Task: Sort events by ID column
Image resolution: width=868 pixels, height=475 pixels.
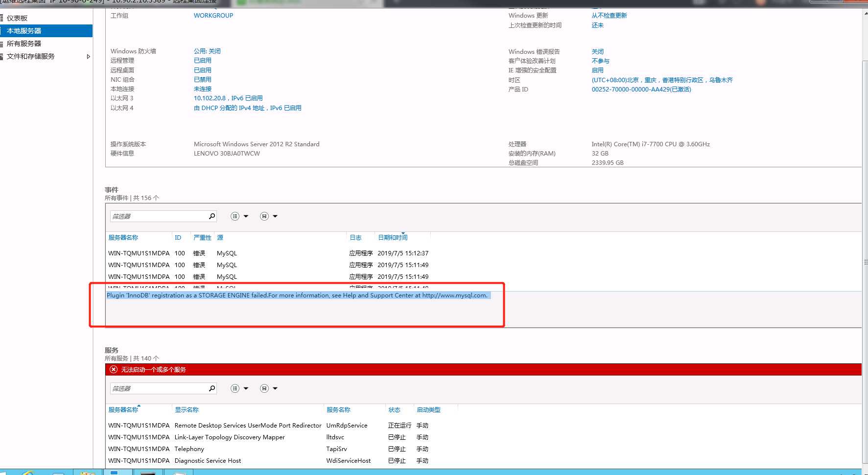Action: [x=178, y=238]
